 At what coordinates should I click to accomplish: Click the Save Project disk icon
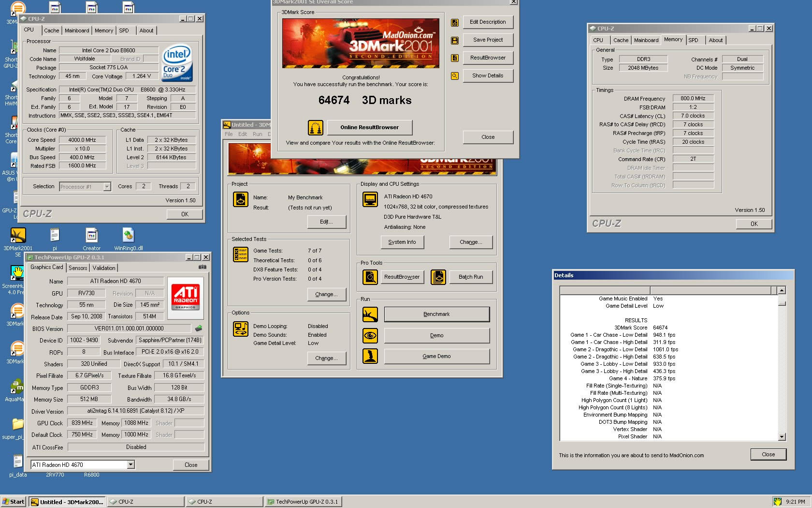455,40
